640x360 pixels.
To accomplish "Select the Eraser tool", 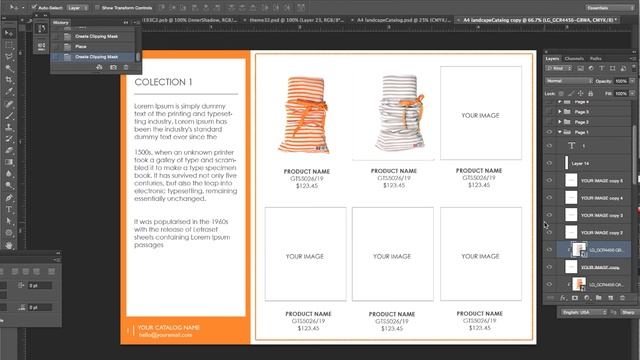I will [x=9, y=151].
